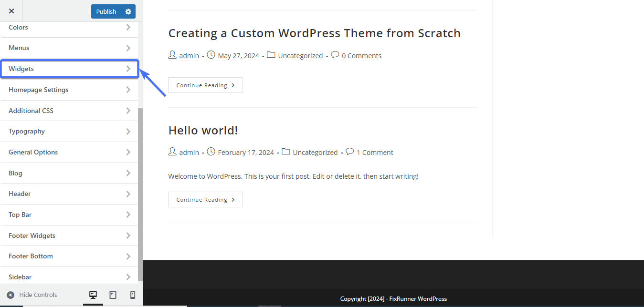Open Uncategorized category under Hello world post

click(315, 153)
